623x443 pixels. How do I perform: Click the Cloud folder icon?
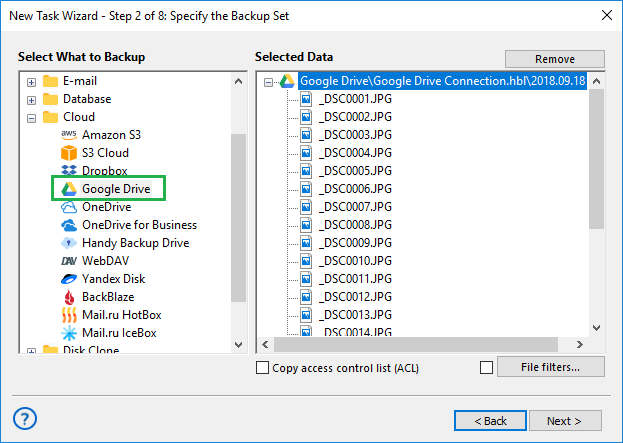click(50, 117)
